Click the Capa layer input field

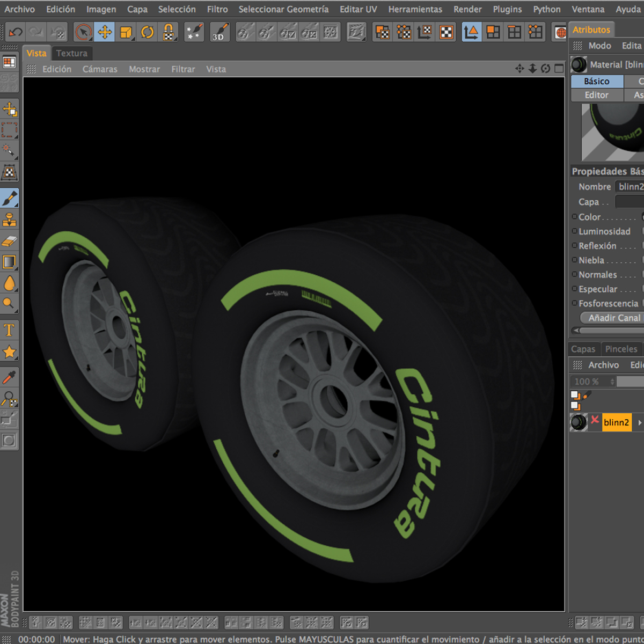pyautogui.click(x=630, y=202)
